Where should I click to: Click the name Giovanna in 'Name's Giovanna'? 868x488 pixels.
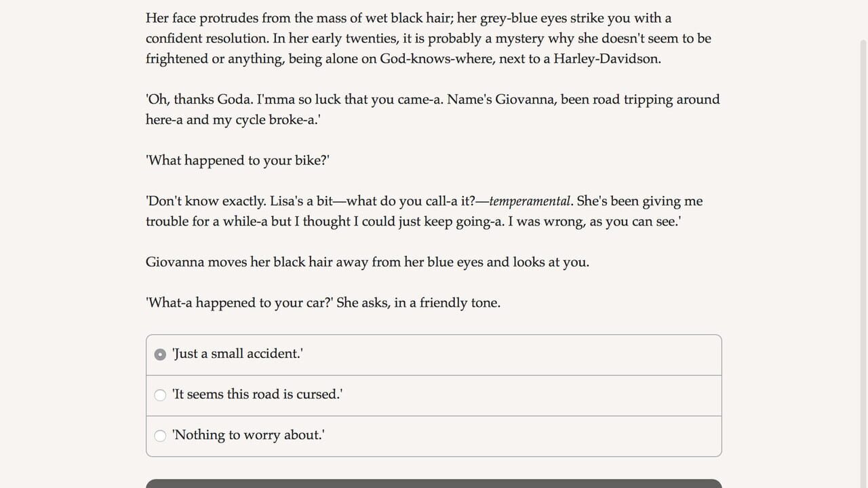point(526,100)
